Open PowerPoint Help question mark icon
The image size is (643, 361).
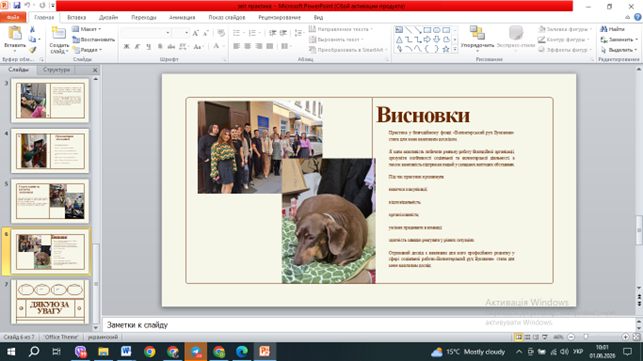(637, 17)
